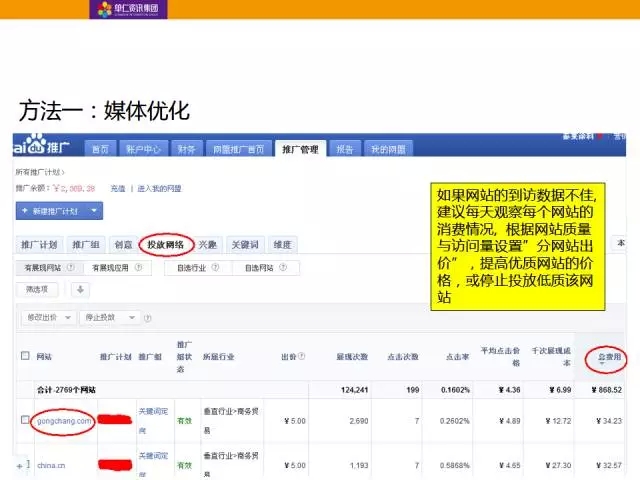Switch to the 兴趣 sub-tab
The height and width of the screenshot is (480, 640).
[207, 244]
